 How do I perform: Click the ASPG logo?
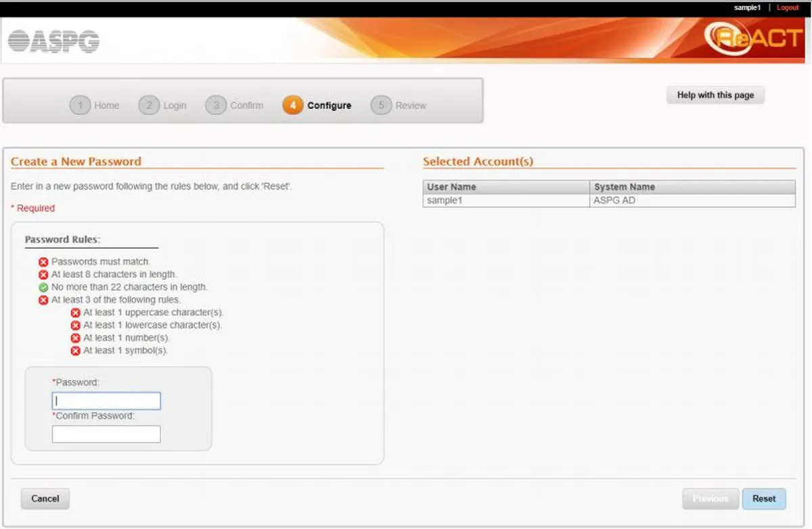(x=54, y=41)
